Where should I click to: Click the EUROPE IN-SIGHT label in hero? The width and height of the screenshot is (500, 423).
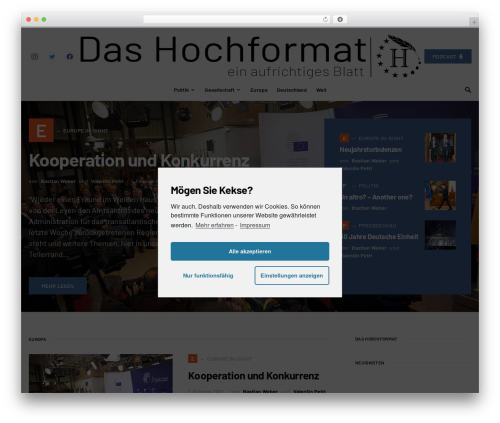coord(85,131)
